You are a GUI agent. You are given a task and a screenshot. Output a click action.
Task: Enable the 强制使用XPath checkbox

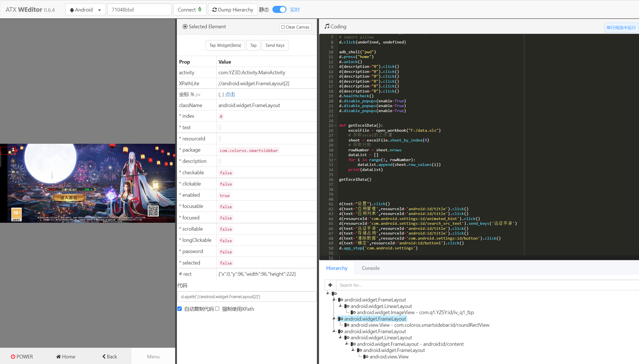pyautogui.click(x=217, y=309)
